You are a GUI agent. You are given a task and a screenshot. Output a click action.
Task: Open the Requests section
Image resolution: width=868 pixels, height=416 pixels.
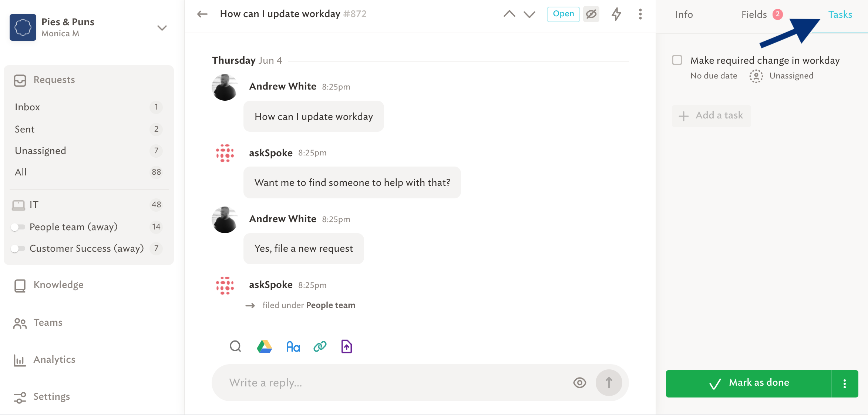[54, 80]
